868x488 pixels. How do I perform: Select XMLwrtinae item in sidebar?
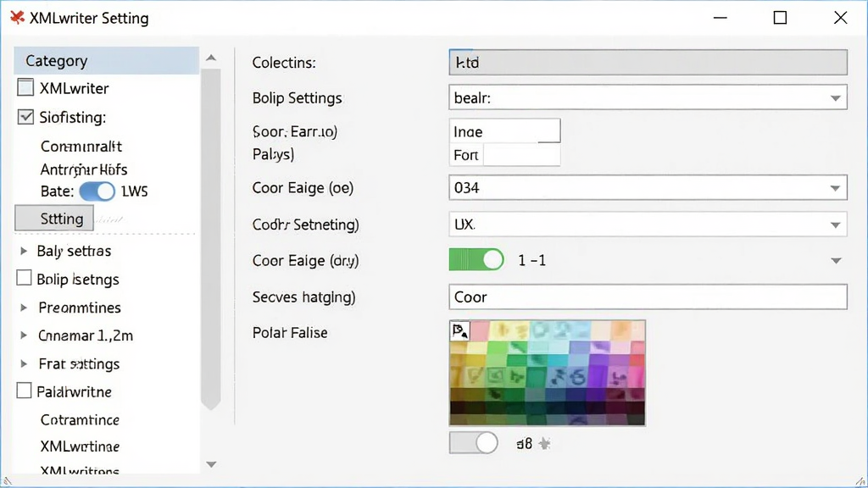[x=80, y=446]
